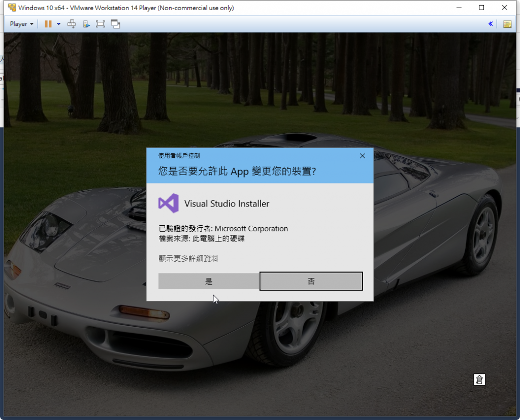Image resolution: width=520 pixels, height=420 pixels.
Task: Minimize the VMware Player window
Action: pos(459,8)
